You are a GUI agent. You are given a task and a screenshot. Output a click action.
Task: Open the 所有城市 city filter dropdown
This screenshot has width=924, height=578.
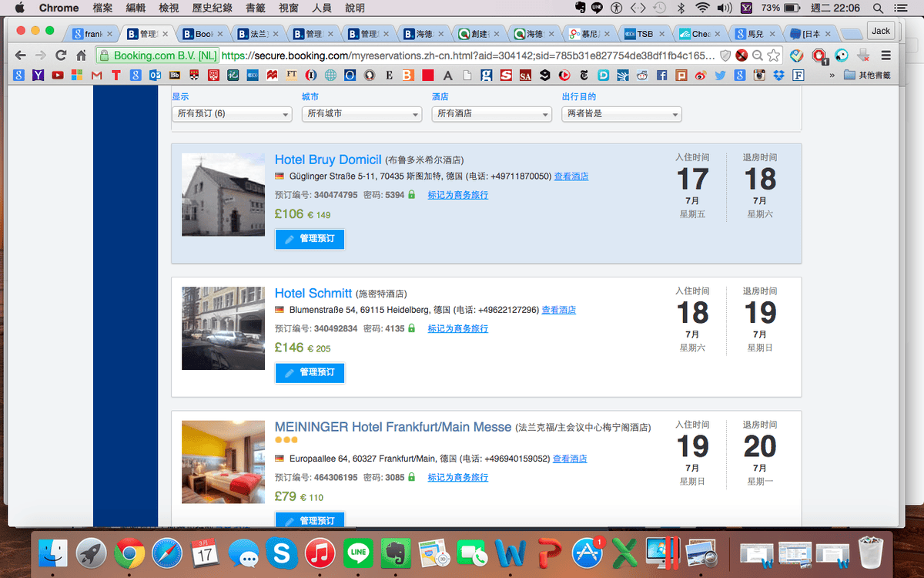click(x=361, y=113)
